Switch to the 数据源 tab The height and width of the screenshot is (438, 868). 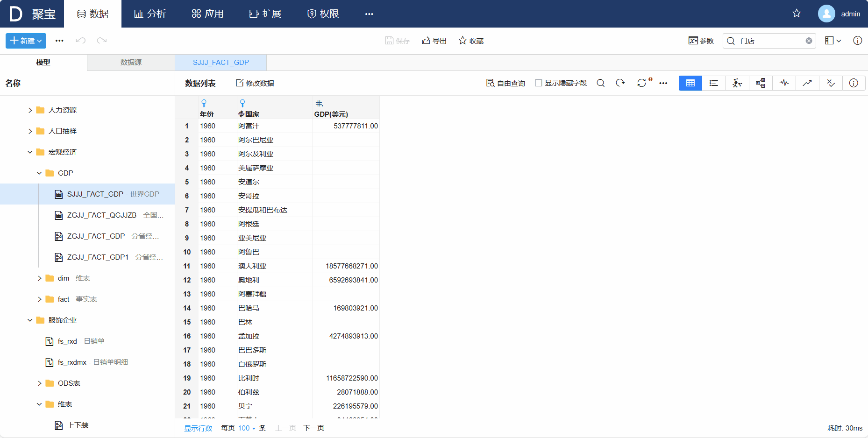131,63
